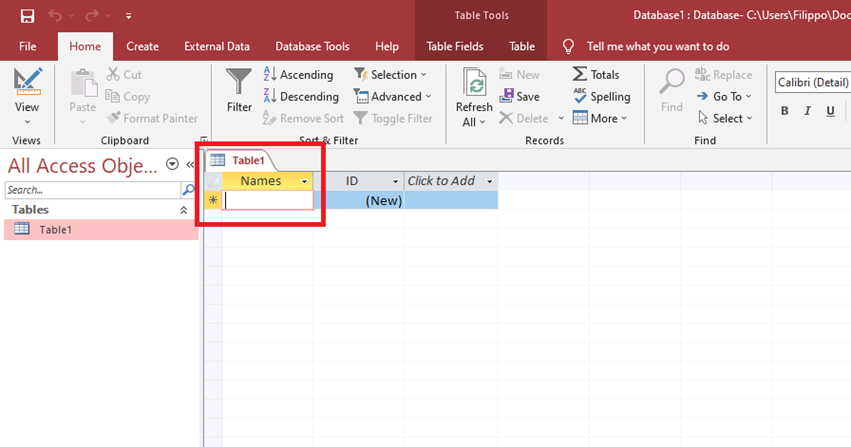Switch to the Create ribbon tab
The height and width of the screenshot is (447, 851).
pos(143,47)
